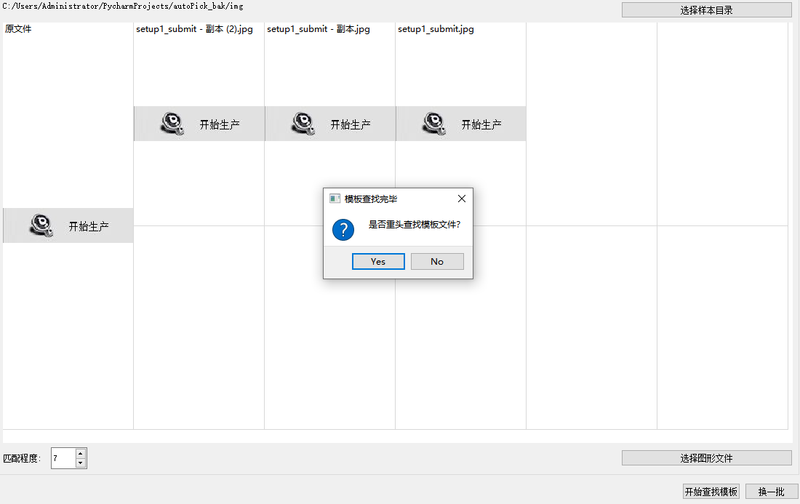Select thumbnail under setup1_submit.jpg
This screenshot has height=504, width=800.
pyautogui.click(x=461, y=123)
